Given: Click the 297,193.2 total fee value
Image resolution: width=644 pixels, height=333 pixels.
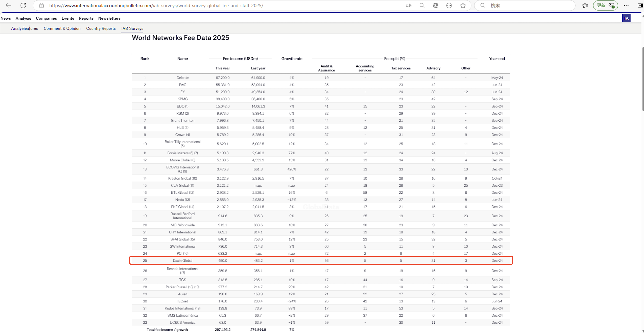Looking at the screenshot, I should coord(223,330).
